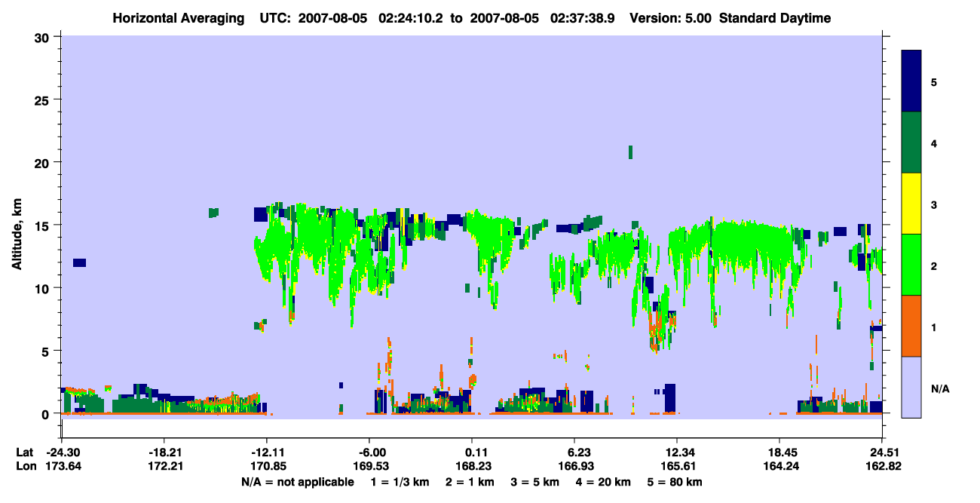Click the altitude tick label 0

(x=47, y=414)
